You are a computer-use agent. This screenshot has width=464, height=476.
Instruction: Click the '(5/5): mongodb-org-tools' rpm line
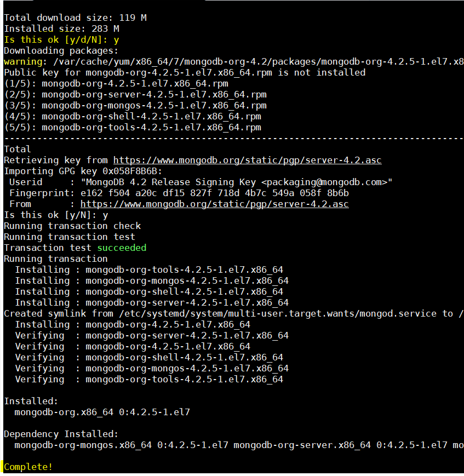click(x=133, y=127)
